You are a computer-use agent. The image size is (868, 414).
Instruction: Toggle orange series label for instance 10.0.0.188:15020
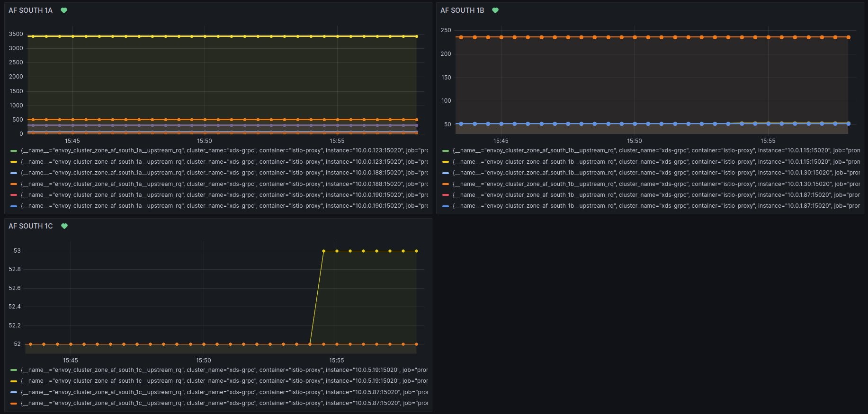pos(224,184)
